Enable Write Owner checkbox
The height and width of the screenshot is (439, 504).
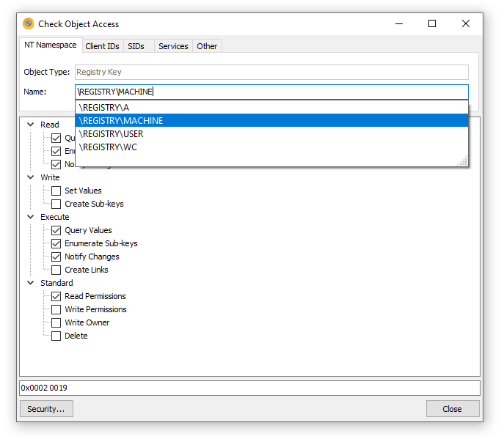56,322
